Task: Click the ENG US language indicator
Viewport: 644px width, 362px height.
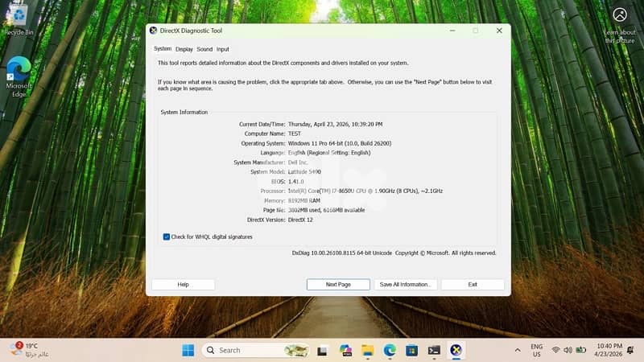Action: 536,350
